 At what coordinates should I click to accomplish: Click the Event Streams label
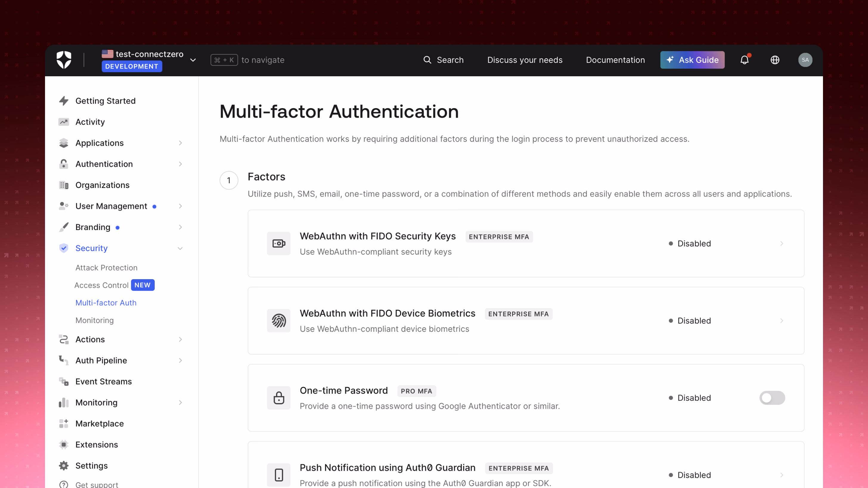click(x=103, y=382)
